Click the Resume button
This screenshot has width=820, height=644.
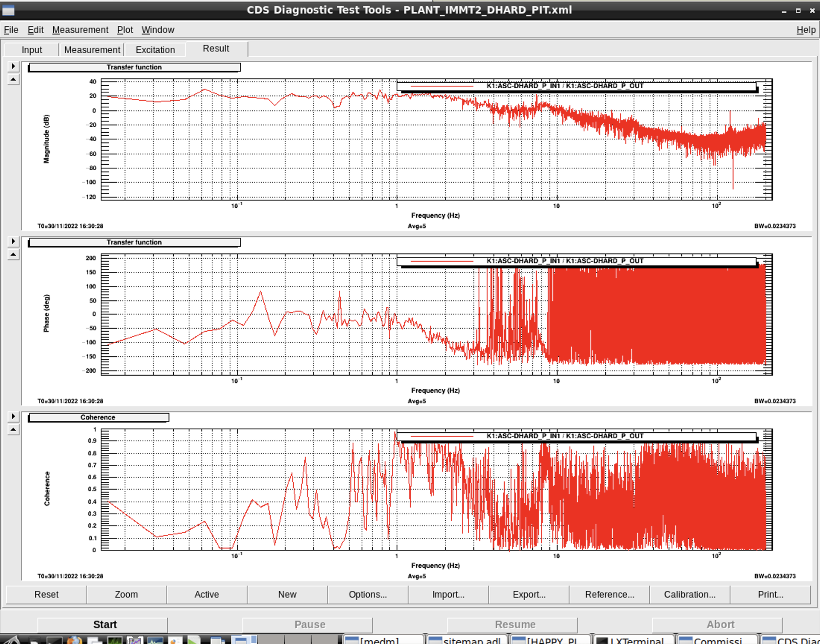pyautogui.click(x=512, y=625)
